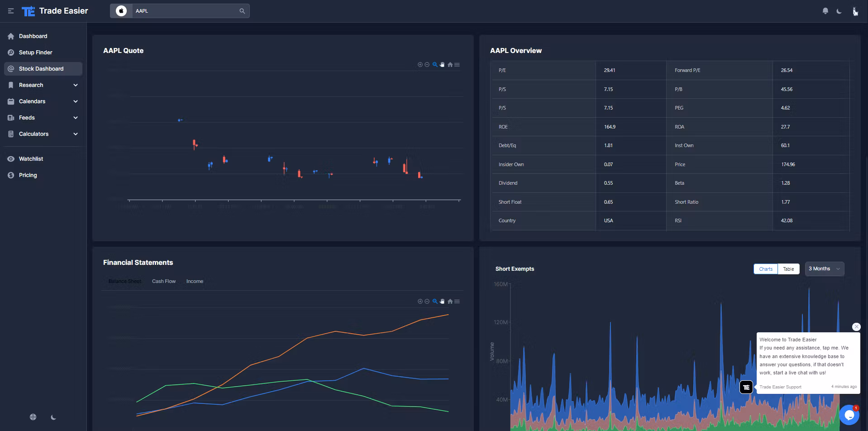Open the Watchlist page from the sidebar
Viewport: 868px width, 431px height.
[x=31, y=159]
